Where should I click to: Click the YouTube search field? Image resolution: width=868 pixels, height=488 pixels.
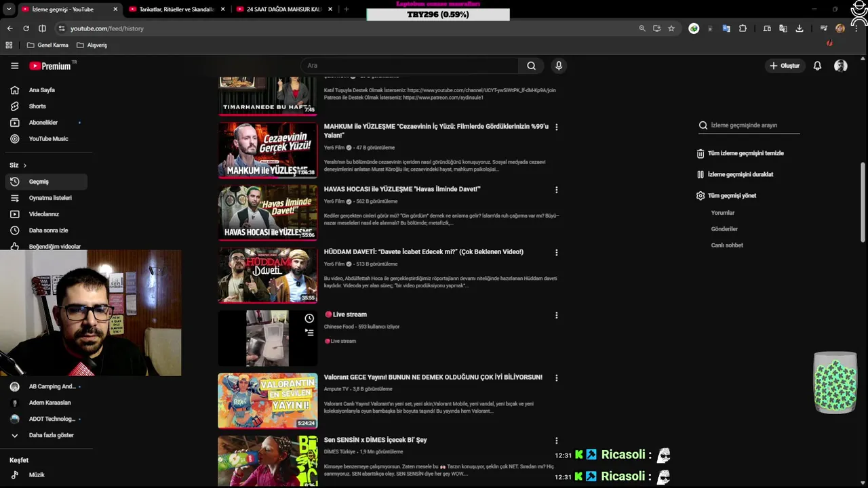[x=410, y=66]
